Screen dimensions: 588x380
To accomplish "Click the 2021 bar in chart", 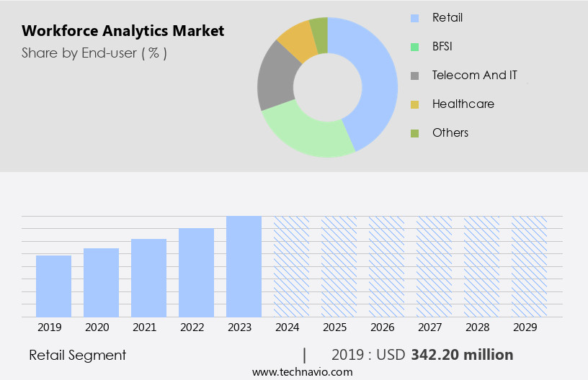I will (x=148, y=278).
